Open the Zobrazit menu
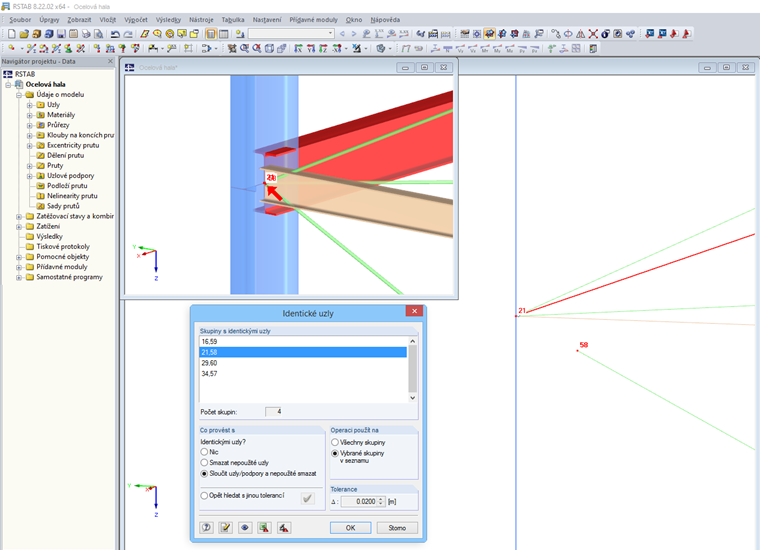Image resolution: width=760 pixels, height=550 pixels. click(79, 20)
